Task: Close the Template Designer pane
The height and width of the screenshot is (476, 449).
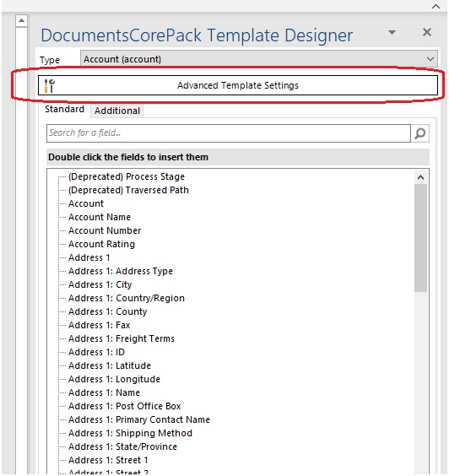Action: 427,32
